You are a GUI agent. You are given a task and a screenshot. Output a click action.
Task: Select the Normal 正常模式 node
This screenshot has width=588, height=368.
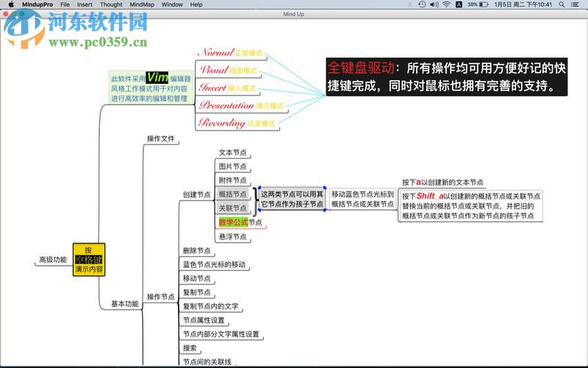tap(231, 52)
